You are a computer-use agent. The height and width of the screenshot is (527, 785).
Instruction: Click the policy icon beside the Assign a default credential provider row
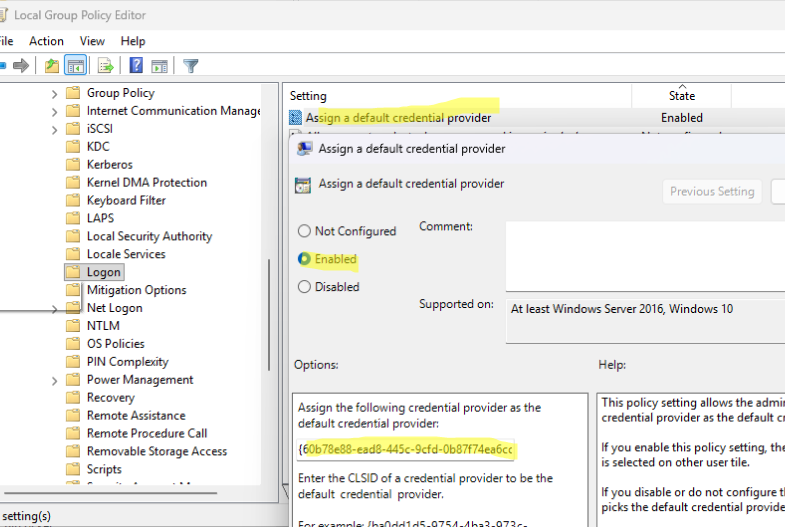295,118
